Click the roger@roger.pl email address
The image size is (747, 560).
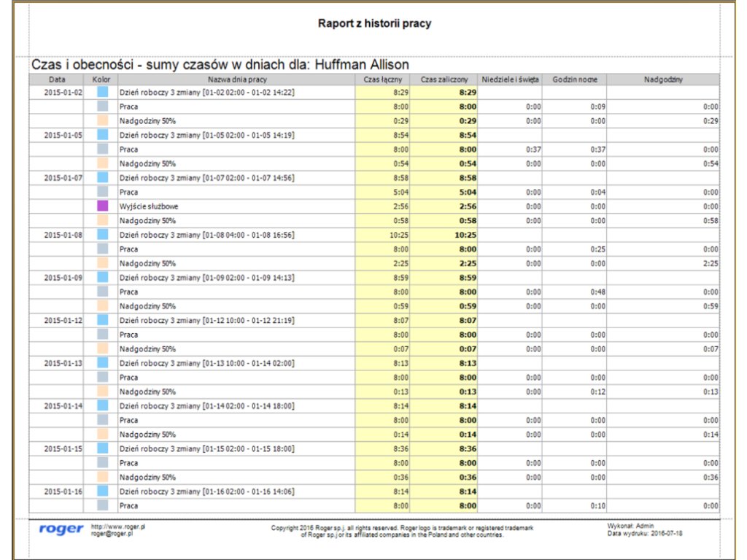(112, 534)
